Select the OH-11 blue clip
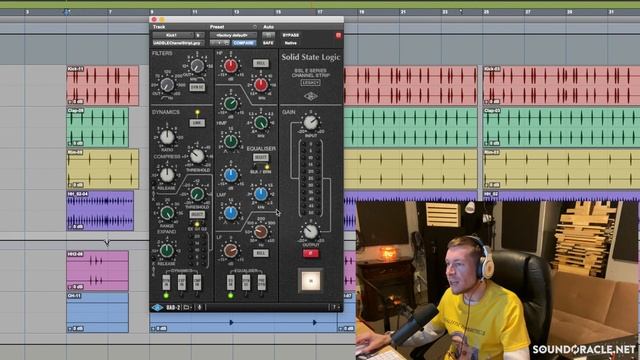This screenshot has width=640, height=360. [x=98, y=312]
